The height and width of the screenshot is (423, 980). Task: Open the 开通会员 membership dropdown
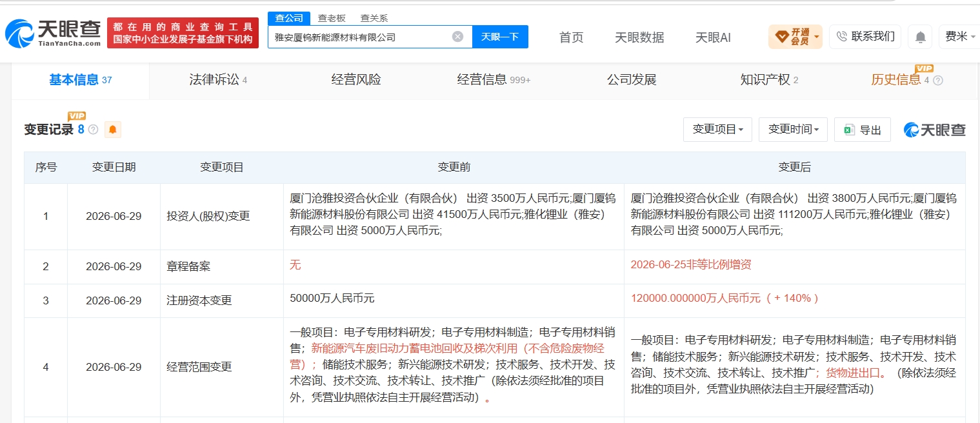[795, 37]
